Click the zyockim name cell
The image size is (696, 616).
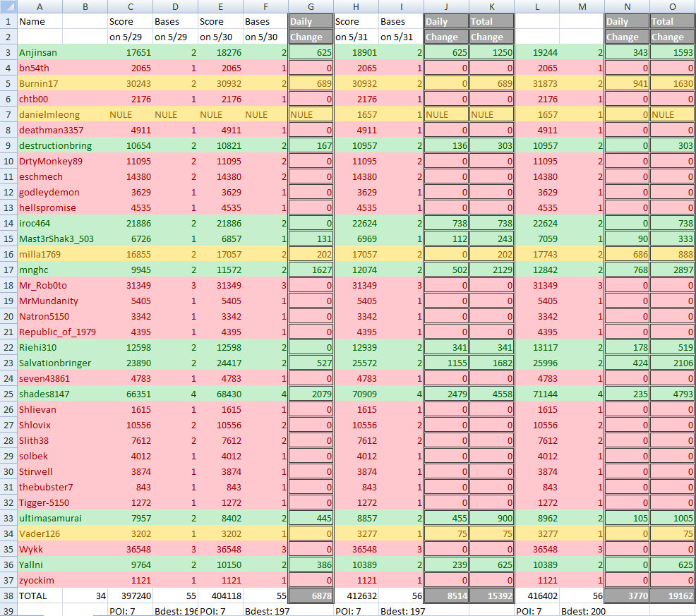coord(40,581)
